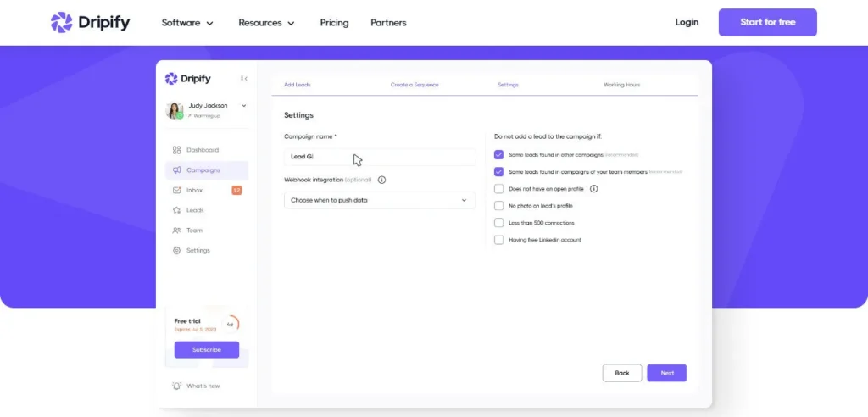Click the Leads star icon
The image size is (868, 417).
[x=176, y=210]
